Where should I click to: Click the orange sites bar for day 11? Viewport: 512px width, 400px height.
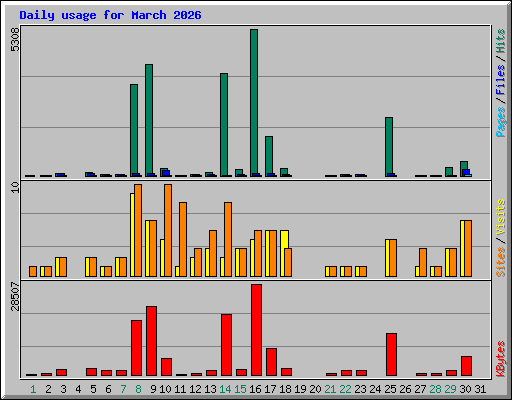tap(183, 239)
